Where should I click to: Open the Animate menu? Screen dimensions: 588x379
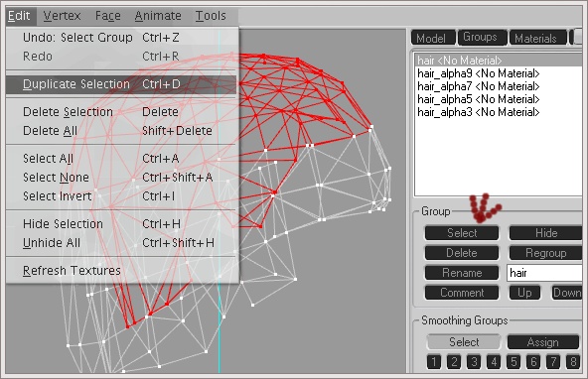[x=158, y=16]
